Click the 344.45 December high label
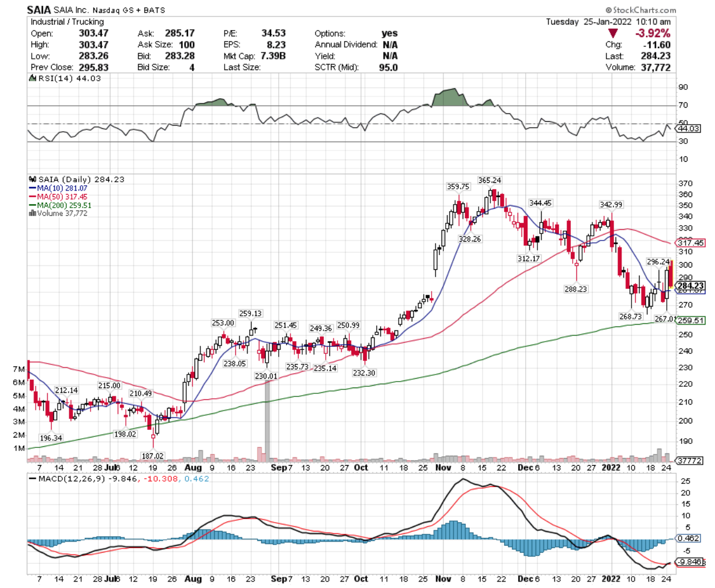 [540, 203]
